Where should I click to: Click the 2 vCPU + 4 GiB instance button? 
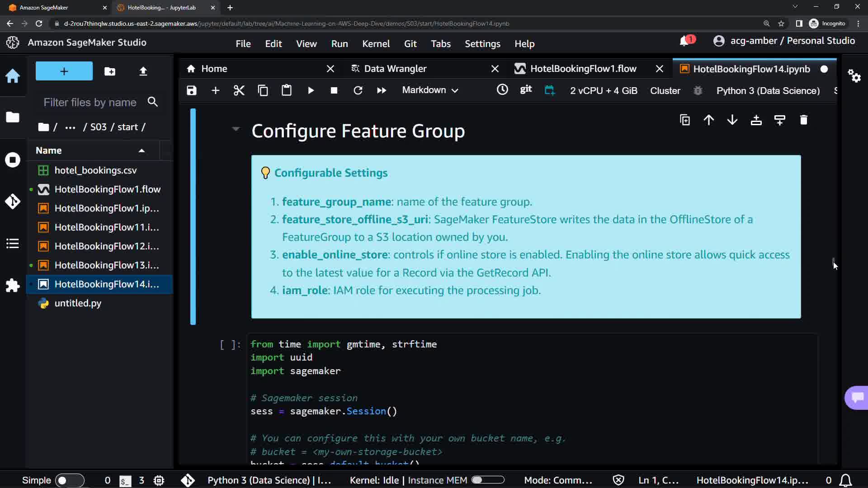tap(604, 90)
